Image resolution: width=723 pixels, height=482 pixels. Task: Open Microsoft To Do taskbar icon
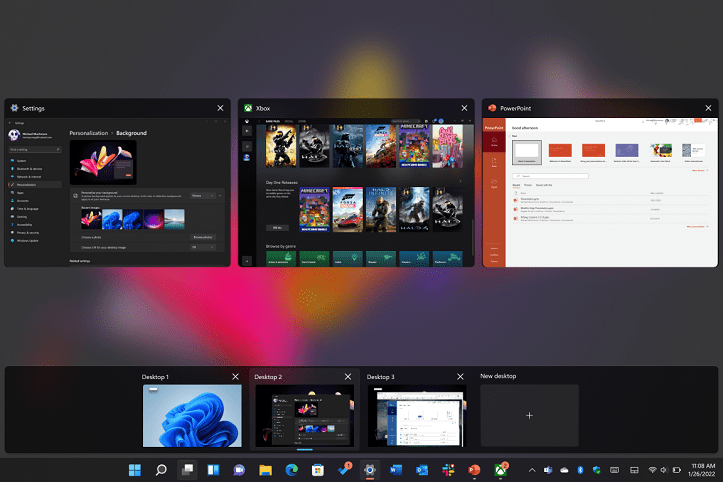click(344, 470)
